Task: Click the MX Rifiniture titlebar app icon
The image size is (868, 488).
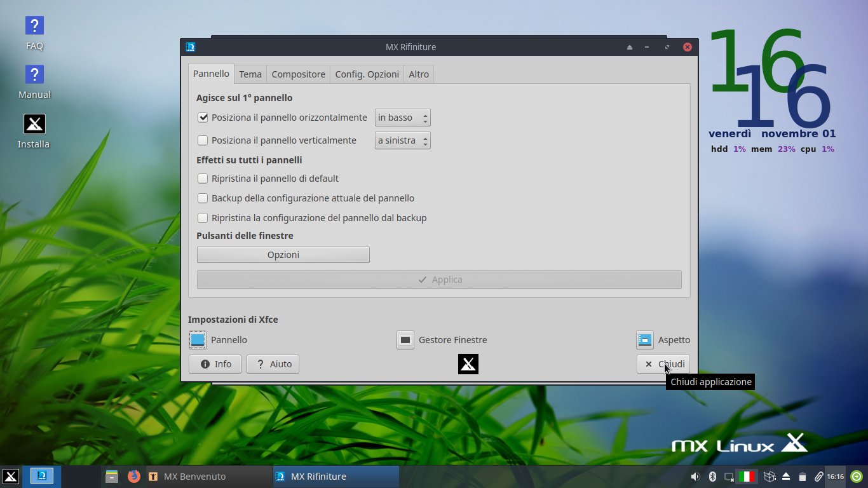Action: 190,47
